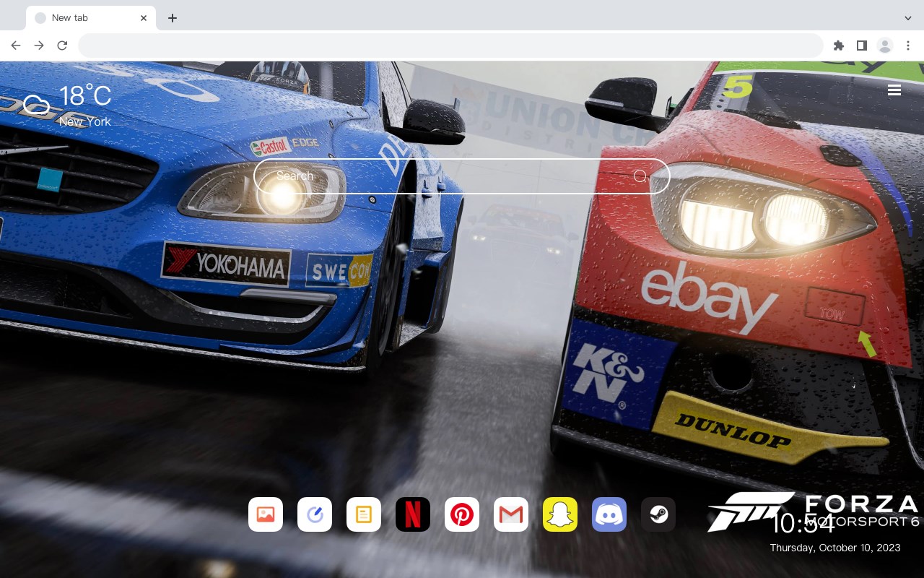Open the Pinterest shortcut
Screen dimensions: 924x578
[462, 514]
